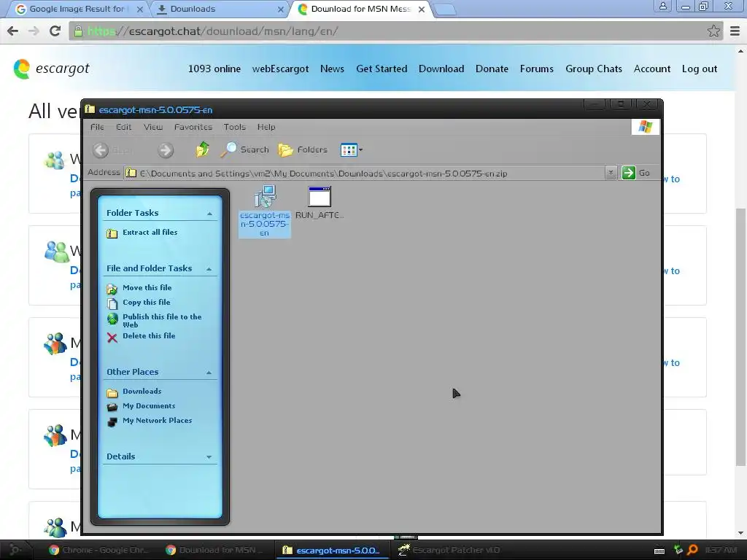The image size is (747, 560).
Task: Click the Publish globe icon
Action: [x=112, y=319]
